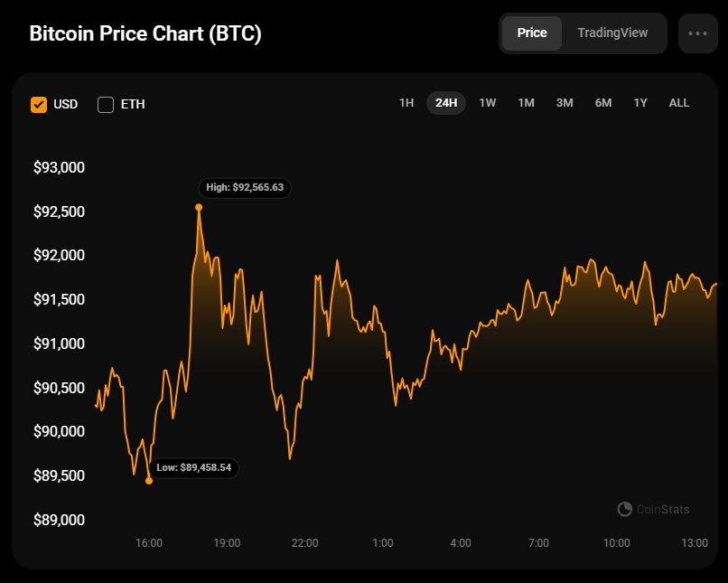Switch to the Price chart tab
Viewport: 728px width, 583px height.
(532, 33)
